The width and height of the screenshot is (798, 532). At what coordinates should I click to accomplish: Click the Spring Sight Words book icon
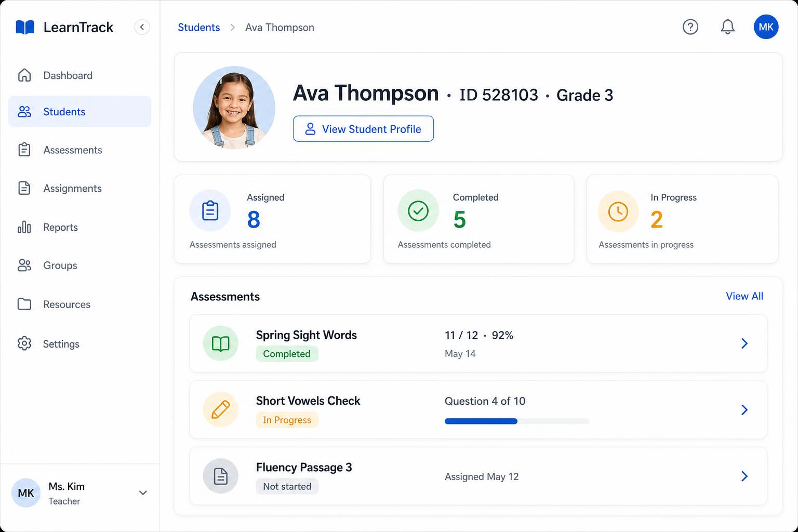(220, 343)
